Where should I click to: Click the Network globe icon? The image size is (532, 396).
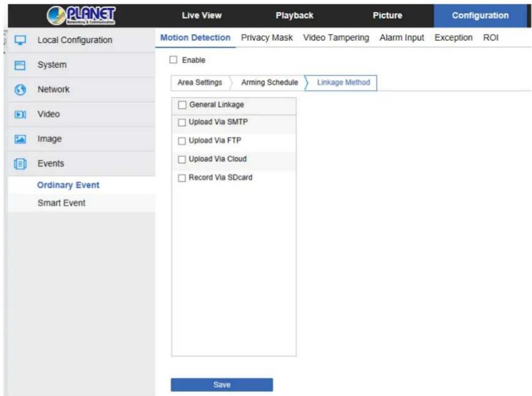click(x=20, y=90)
